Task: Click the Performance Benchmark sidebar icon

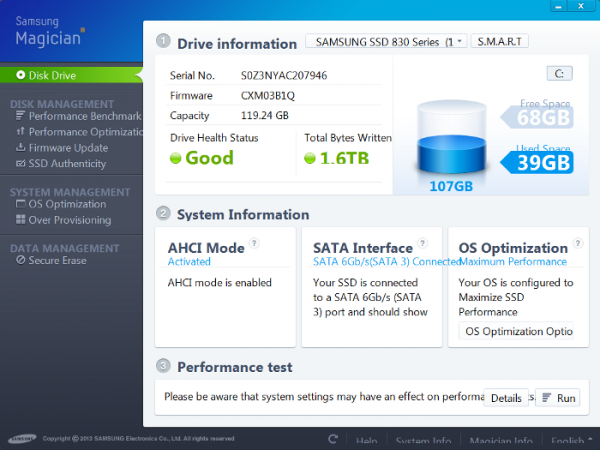Action: 20,116
